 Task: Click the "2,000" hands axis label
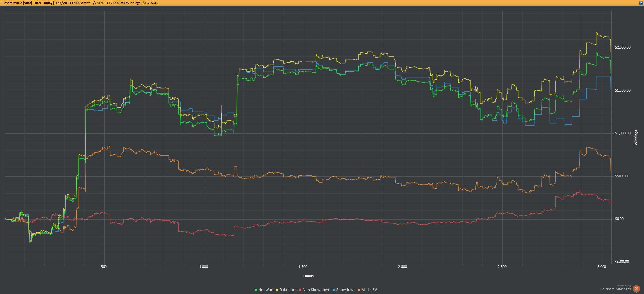(403, 267)
